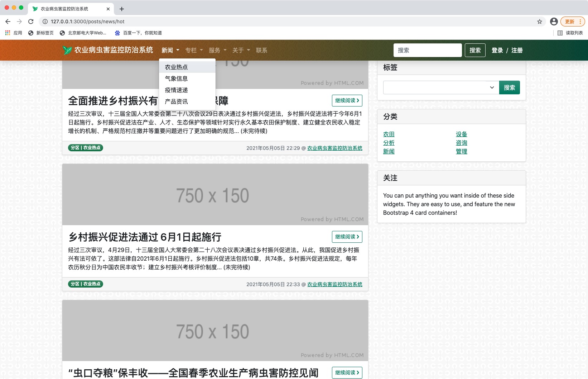Click the 新标签页 bookmark globe icon
588x379 pixels.
point(30,33)
